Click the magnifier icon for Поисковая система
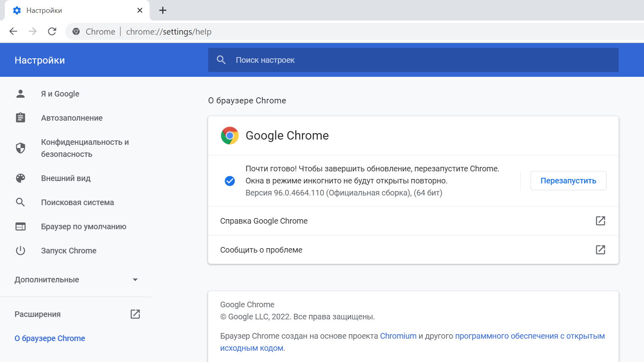 (21, 202)
